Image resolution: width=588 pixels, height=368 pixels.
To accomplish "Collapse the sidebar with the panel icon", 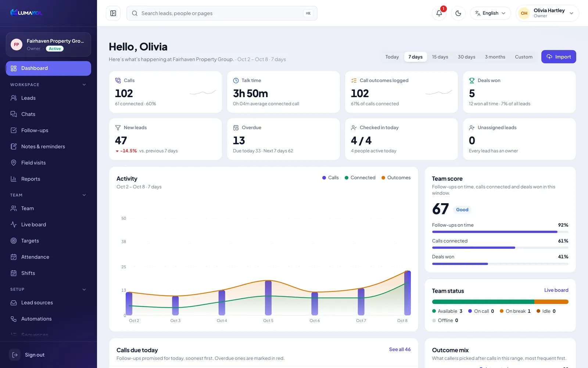I will tap(113, 13).
